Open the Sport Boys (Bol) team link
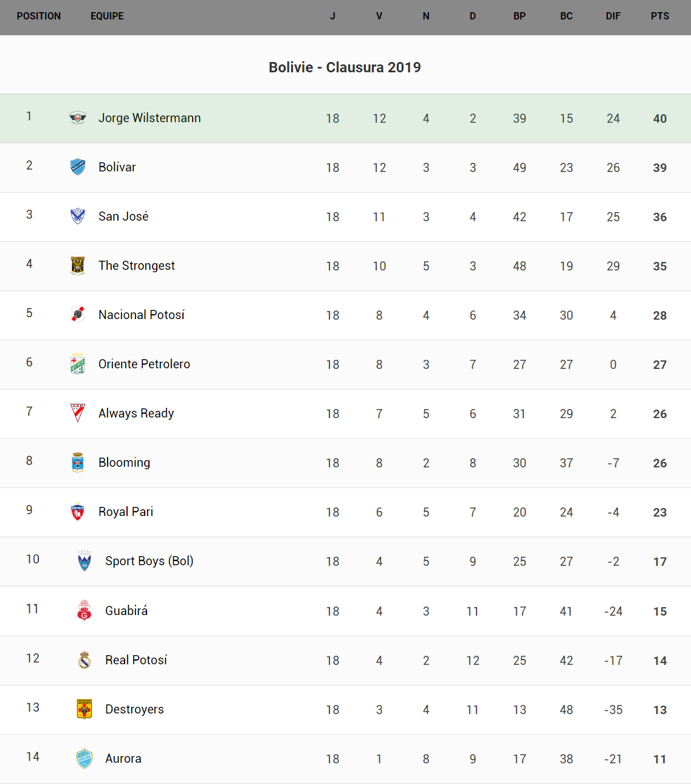Image resolution: width=691 pixels, height=784 pixels. click(149, 561)
